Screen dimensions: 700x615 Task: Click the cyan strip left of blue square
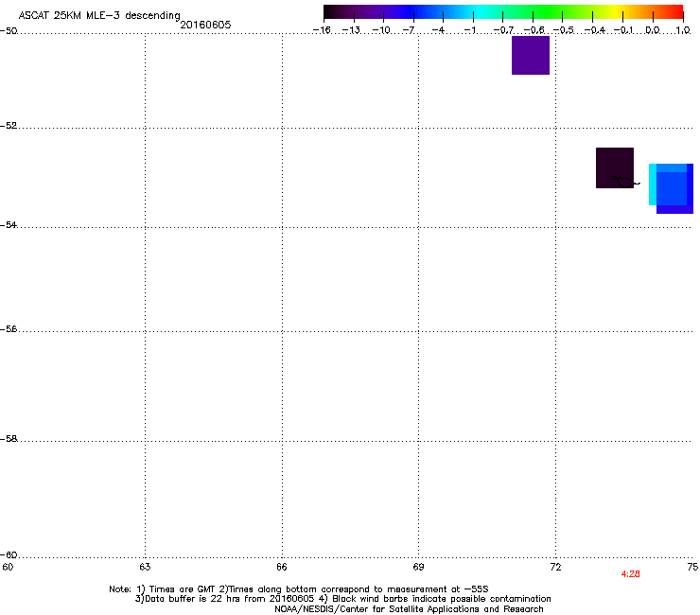tap(653, 184)
